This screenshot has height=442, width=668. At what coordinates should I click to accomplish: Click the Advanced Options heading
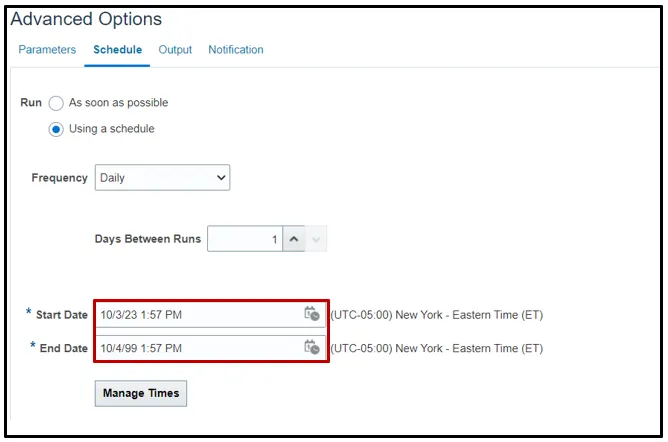86,19
